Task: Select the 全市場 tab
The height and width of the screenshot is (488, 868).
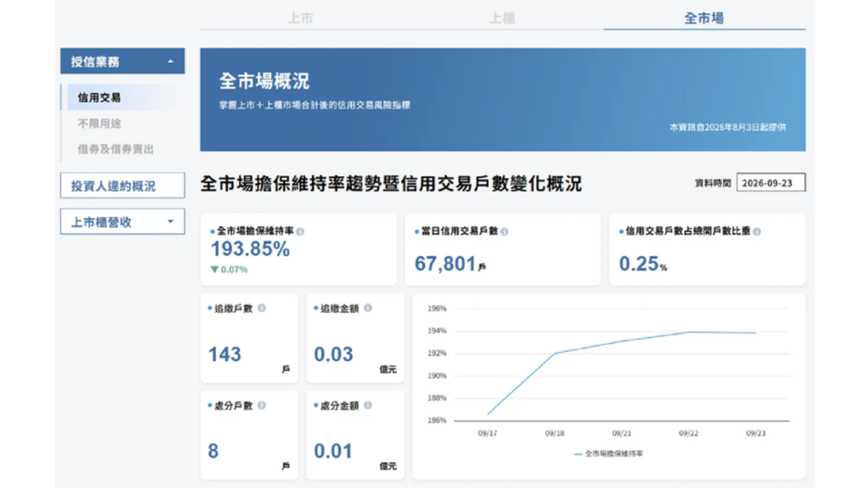Action: tap(704, 19)
